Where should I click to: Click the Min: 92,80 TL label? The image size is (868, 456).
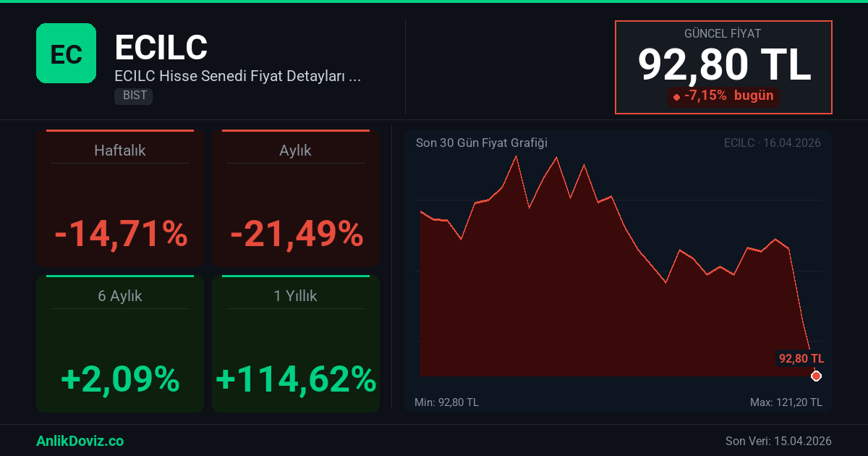446,402
